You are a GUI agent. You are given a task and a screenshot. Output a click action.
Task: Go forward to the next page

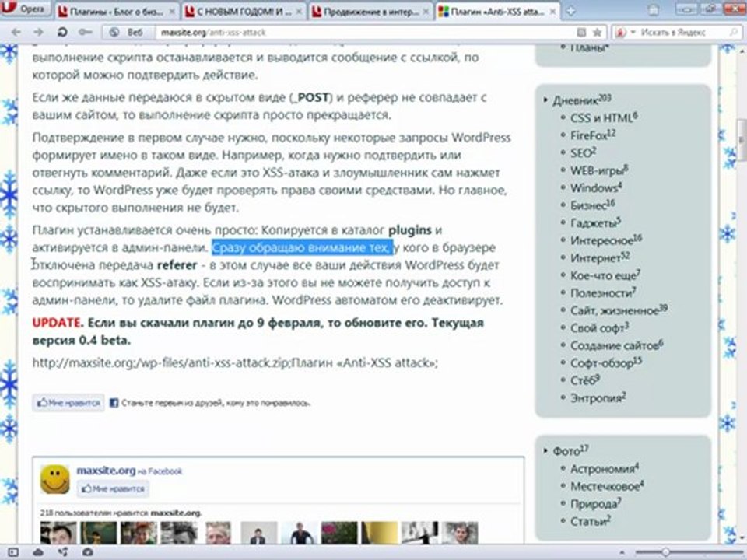(39, 33)
